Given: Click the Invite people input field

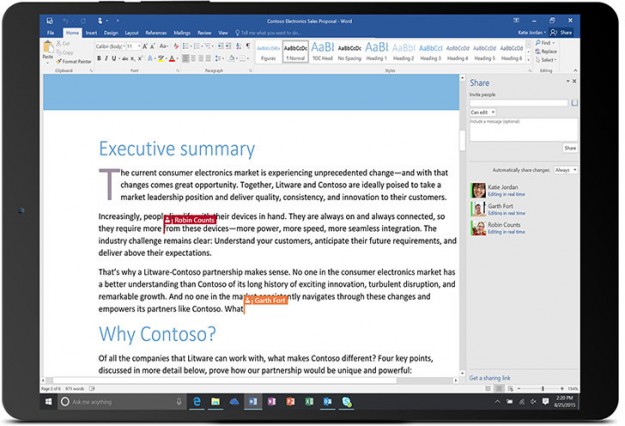Looking at the screenshot, I should coord(518,103).
